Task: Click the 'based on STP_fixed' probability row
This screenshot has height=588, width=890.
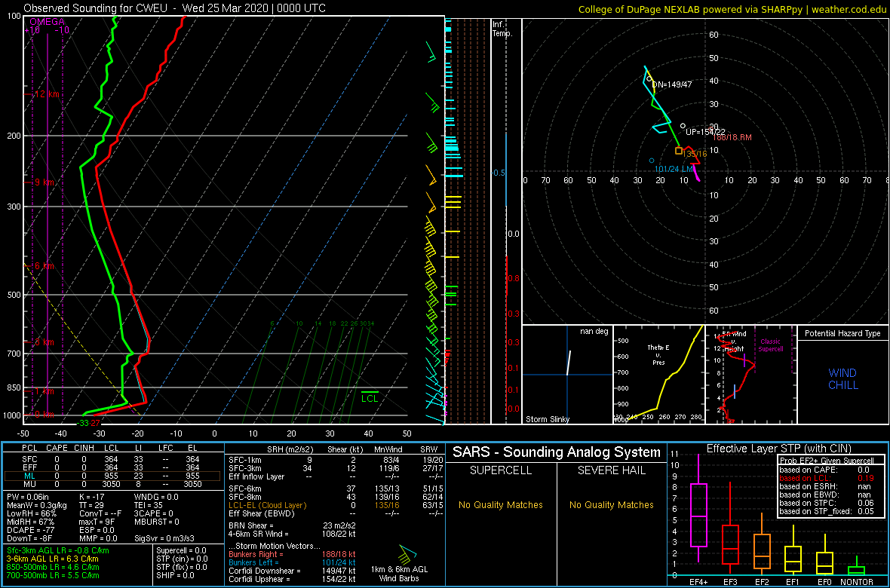Action: click(x=828, y=510)
